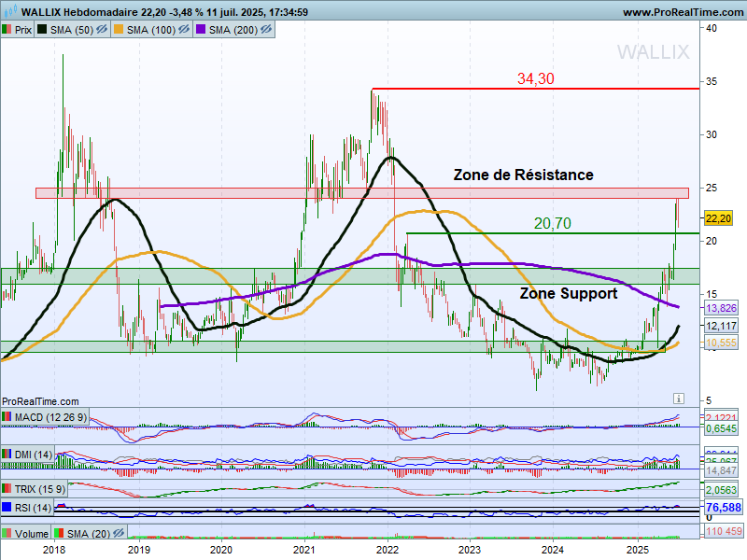Click the 2,0563 TRIX value tag

pyautogui.click(x=721, y=490)
